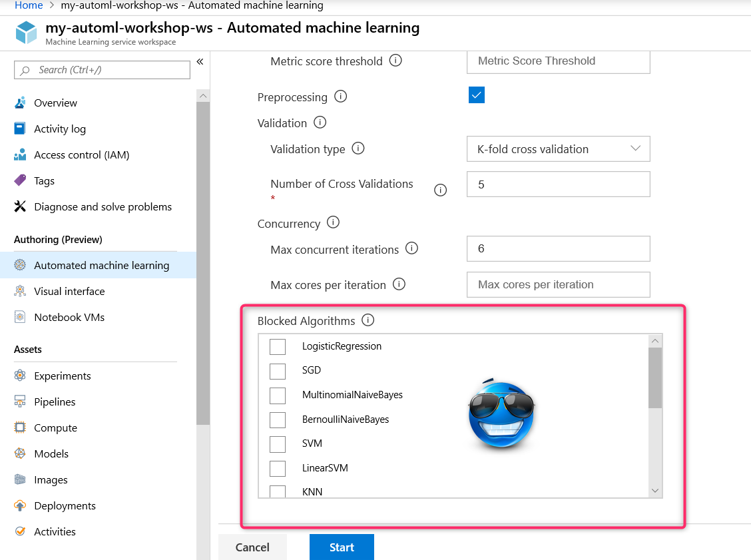Screen dimensions: 751x560
Task: Focus the Search (Ctrl+/) field
Action: (102, 70)
